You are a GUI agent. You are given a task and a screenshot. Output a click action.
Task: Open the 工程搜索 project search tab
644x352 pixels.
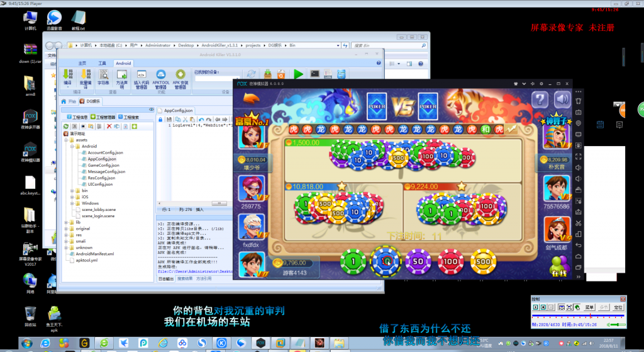128,117
